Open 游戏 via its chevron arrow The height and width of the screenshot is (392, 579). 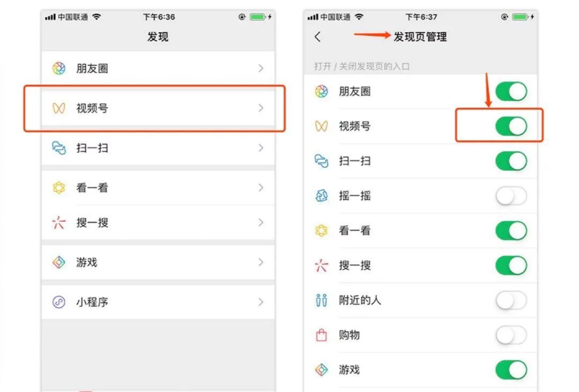pos(261,262)
